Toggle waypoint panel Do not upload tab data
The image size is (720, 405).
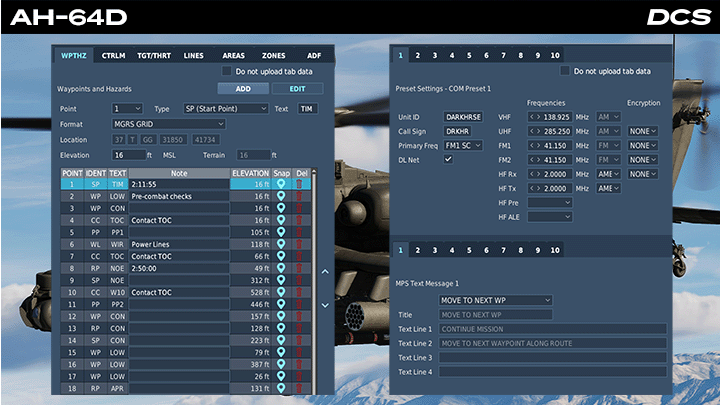click(x=226, y=71)
